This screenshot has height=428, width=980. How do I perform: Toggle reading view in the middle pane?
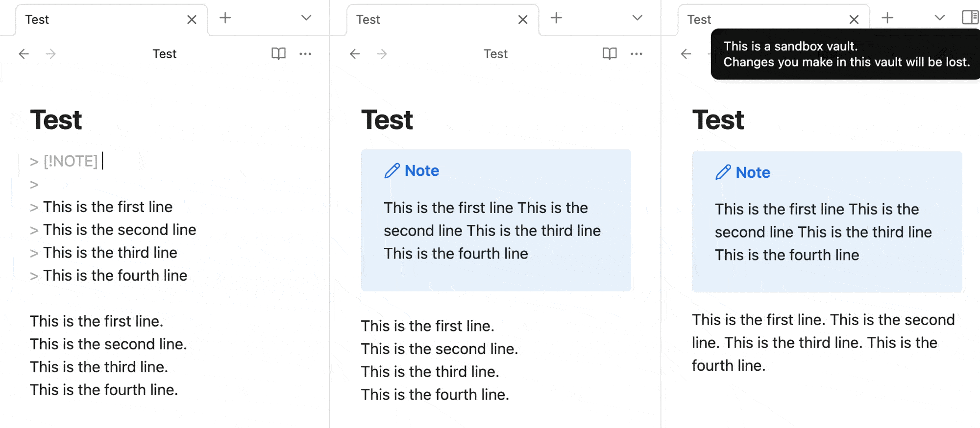pos(609,54)
